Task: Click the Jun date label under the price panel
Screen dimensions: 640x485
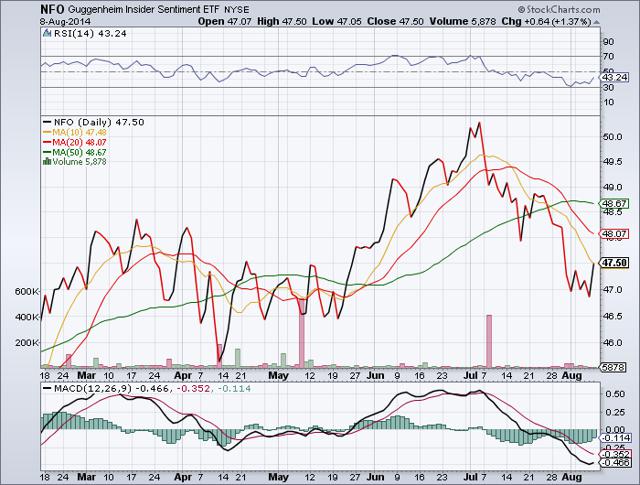Action: click(376, 376)
